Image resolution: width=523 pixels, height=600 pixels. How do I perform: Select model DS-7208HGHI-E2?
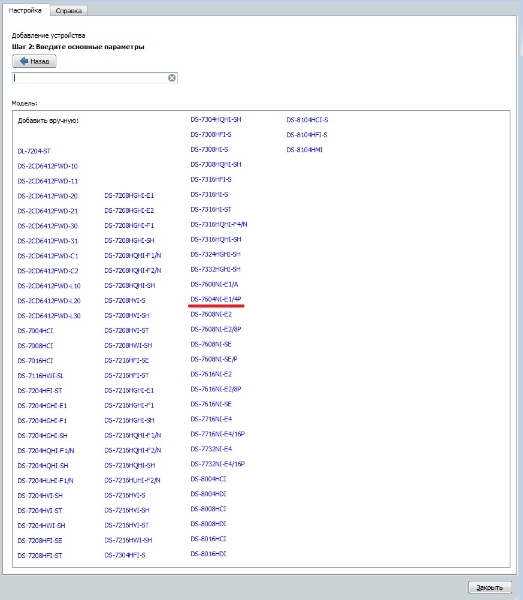coord(129,210)
